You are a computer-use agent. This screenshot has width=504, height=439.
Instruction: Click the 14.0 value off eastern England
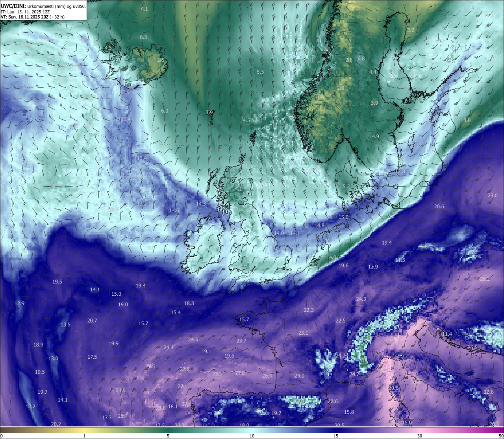click(x=279, y=233)
